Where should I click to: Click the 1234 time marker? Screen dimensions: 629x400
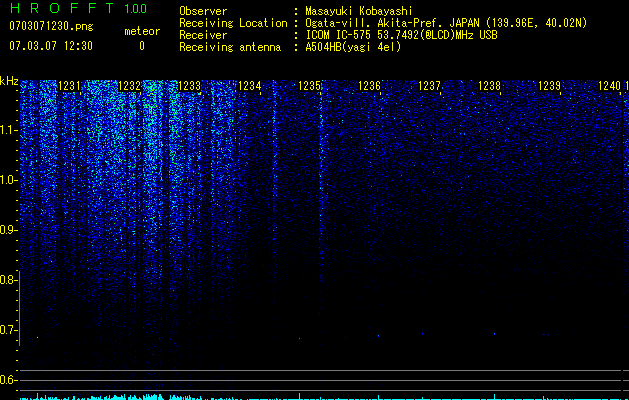pyautogui.click(x=250, y=86)
